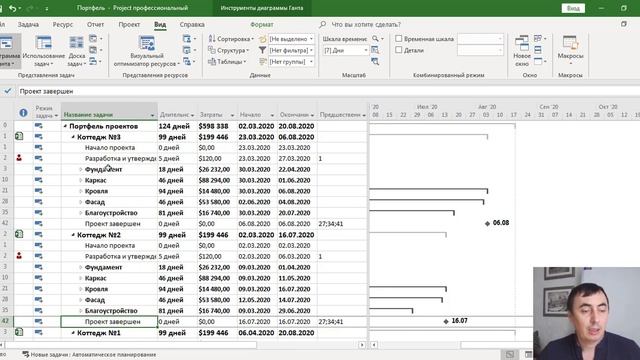Click the 06.08 milestone in Gantt chart
Viewport: 640px width, 360px height.
click(x=487, y=223)
